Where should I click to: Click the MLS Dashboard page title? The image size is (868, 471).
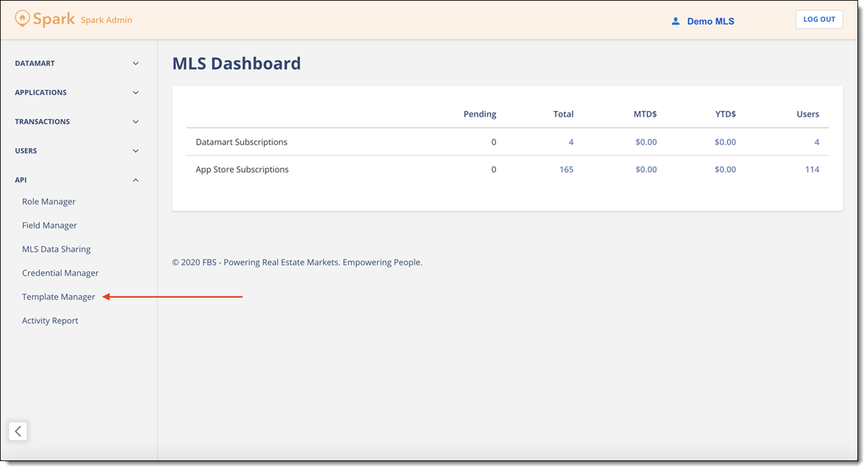click(x=237, y=63)
